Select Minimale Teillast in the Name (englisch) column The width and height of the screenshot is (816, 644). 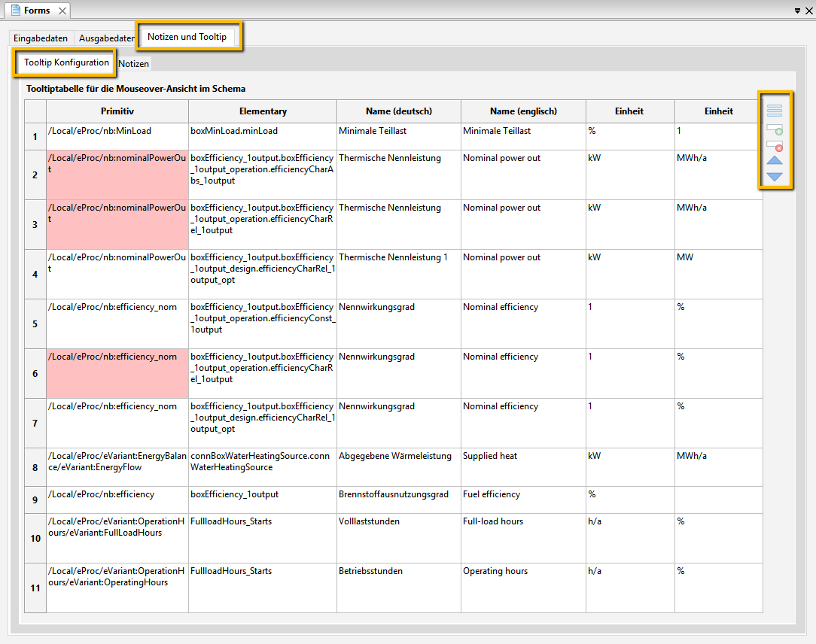point(523,137)
